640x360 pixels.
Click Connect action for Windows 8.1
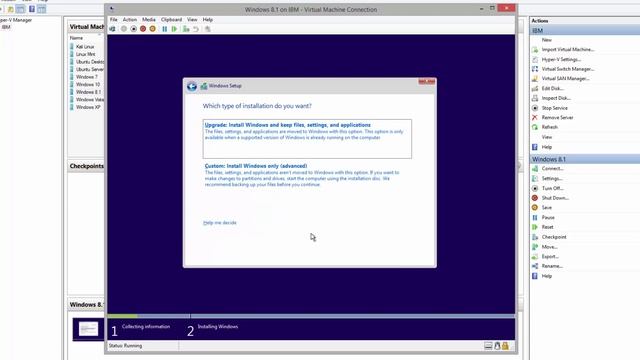553,169
